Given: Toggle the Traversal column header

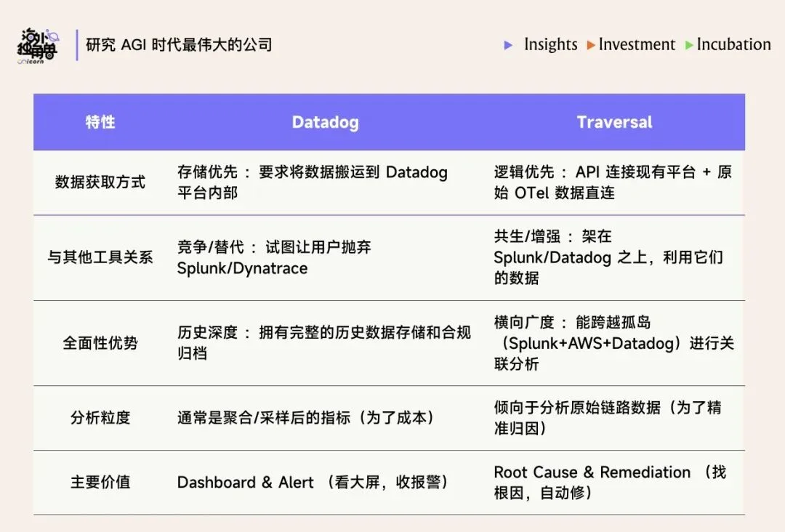Looking at the screenshot, I should tap(614, 122).
